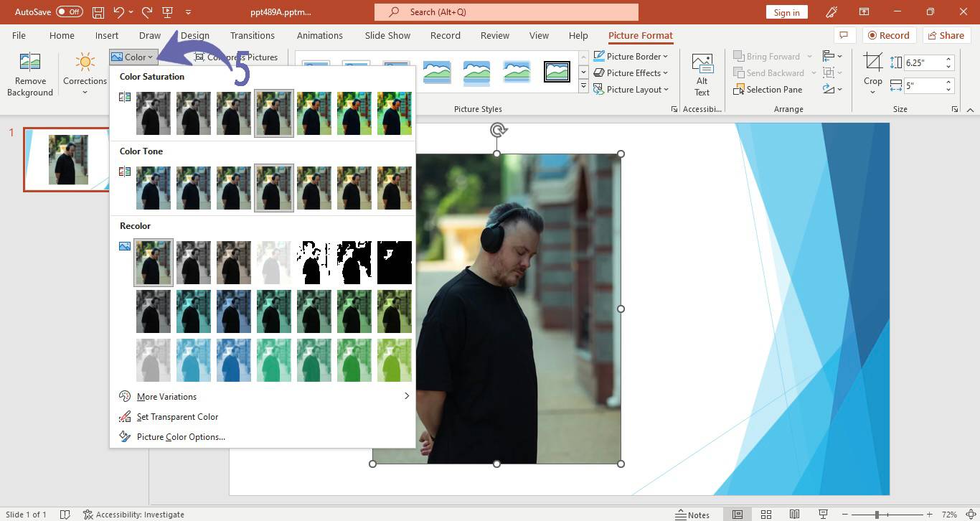Choose Set Transparent Color
Screen dimensions: 980x521
coord(263,416)
